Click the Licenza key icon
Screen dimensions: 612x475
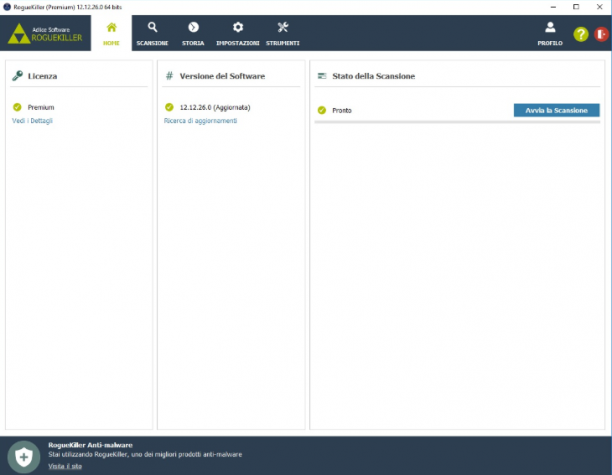[x=17, y=76]
